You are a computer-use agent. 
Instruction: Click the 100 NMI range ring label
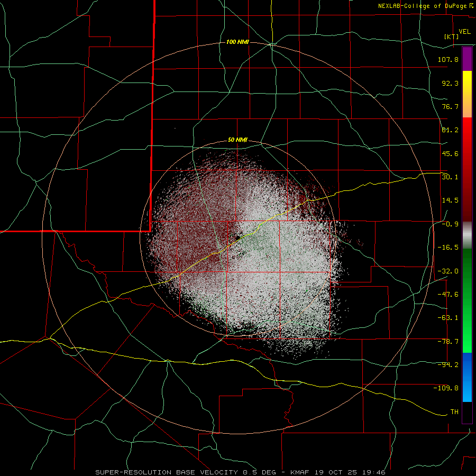tap(237, 42)
